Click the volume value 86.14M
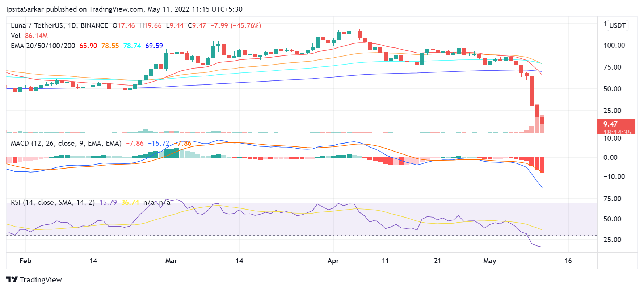Image resolution: width=644 pixels, height=290 pixels. [36, 36]
